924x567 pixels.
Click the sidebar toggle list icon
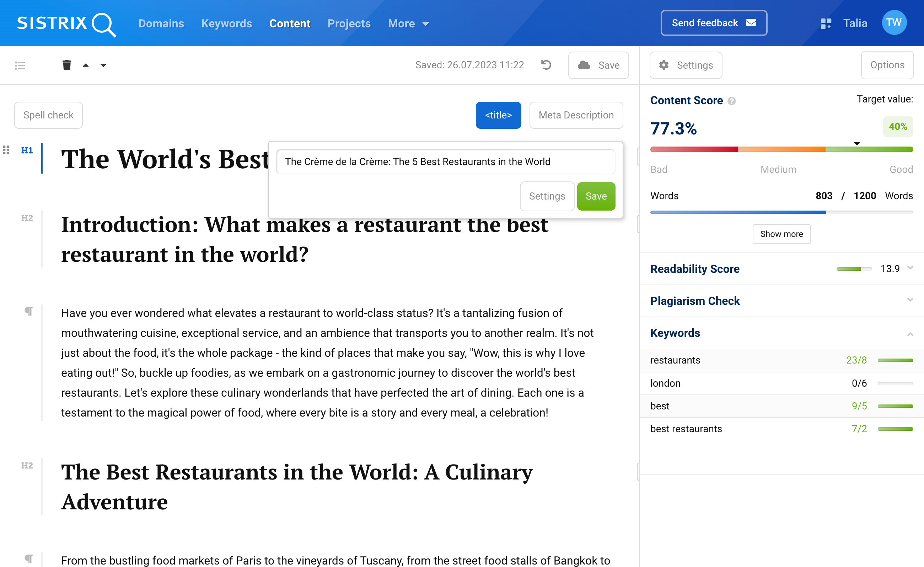(20, 65)
